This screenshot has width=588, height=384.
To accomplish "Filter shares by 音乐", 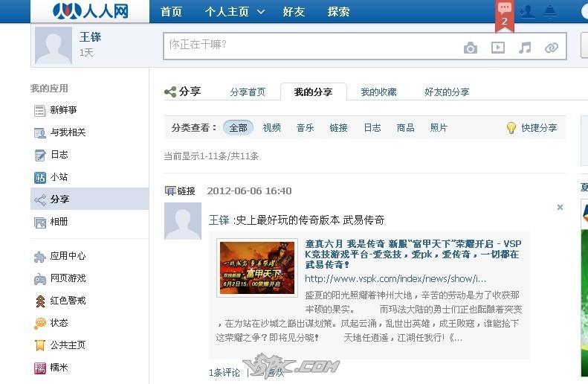I will point(306,127).
